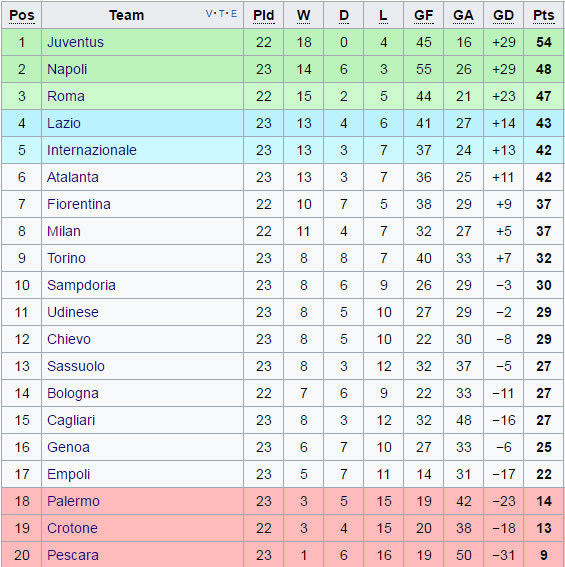Click the Pts column header
Screen dimensions: 565x567
pyautogui.click(x=544, y=16)
